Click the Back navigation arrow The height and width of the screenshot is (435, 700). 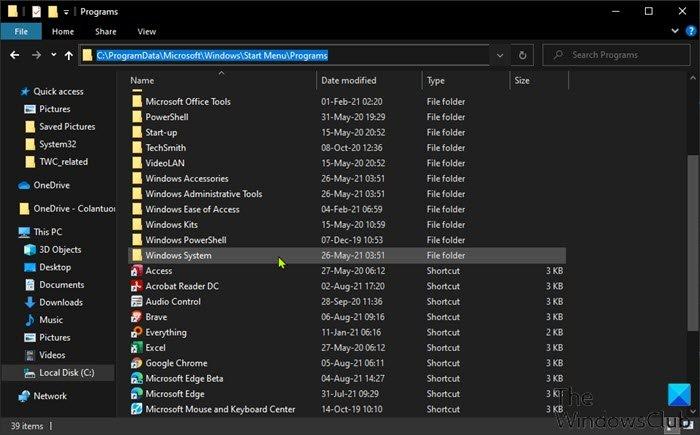(x=15, y=55)
